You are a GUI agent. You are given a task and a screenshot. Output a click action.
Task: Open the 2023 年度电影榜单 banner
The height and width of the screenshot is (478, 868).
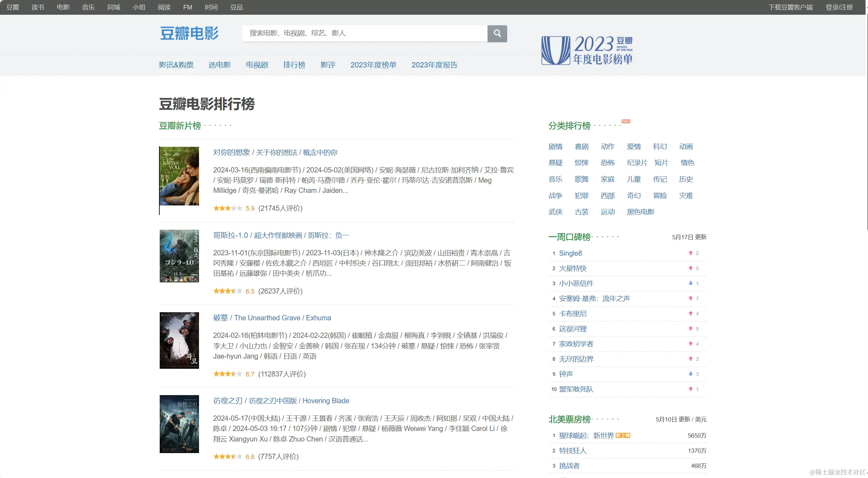click(587, 50)
